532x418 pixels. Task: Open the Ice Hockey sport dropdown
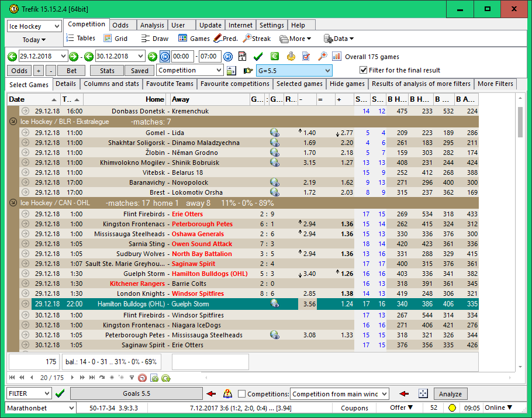pos(57,26)
